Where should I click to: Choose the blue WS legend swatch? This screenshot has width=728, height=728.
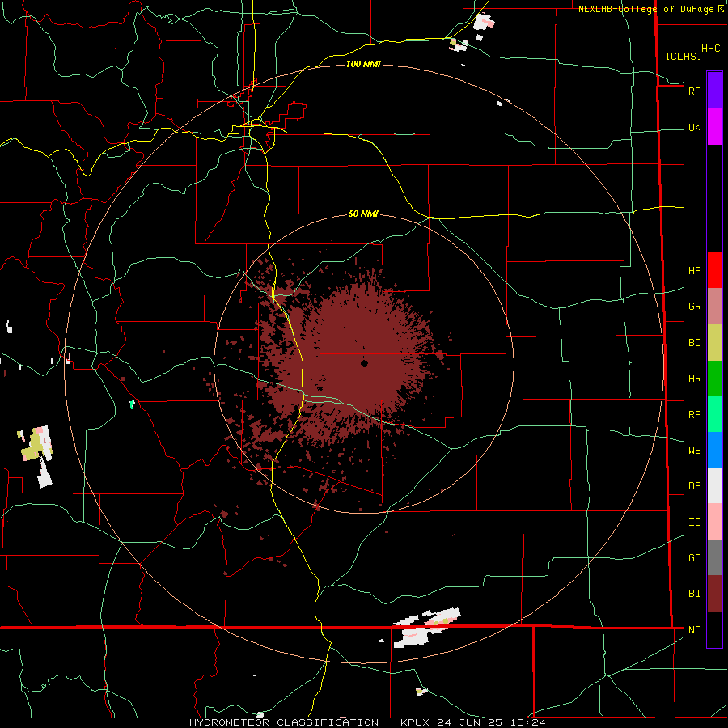(x=714, y=450)
